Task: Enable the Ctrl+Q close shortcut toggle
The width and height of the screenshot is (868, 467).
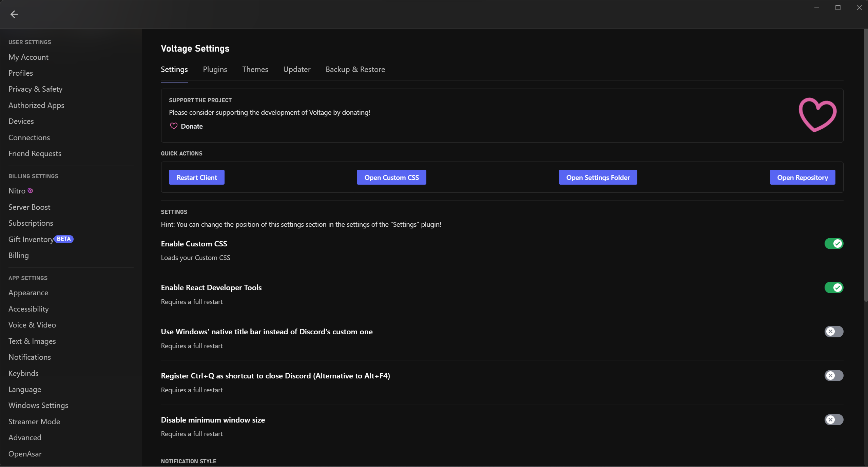Action: (x=834, y=376)
